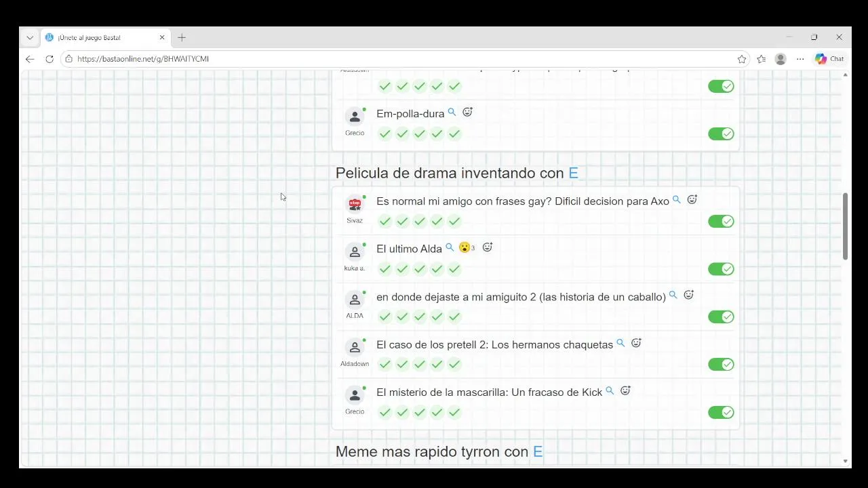
Task: Click third green checkmark under ALDA's answer
Action: click(420, 317)
